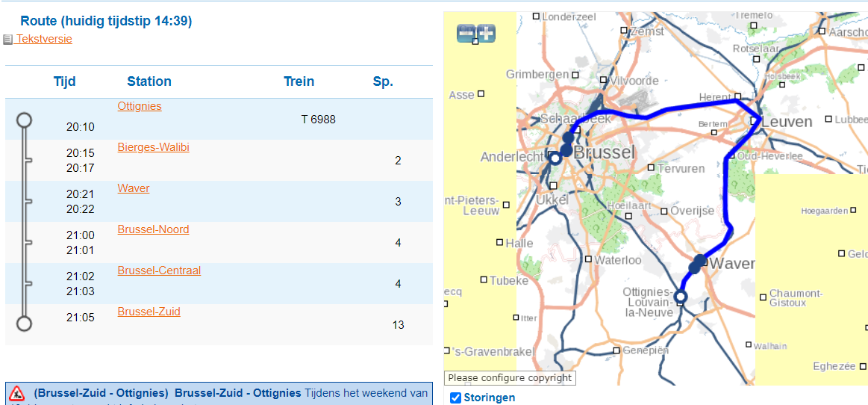Screen dimensions: 868x405
Task: Click the Brussel-Zuid terminus circle in timeline
Action: (24, 323)
